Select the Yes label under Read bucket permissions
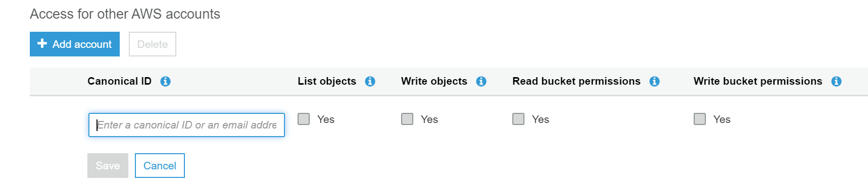868x189 pixels. [x=541, y=119]
